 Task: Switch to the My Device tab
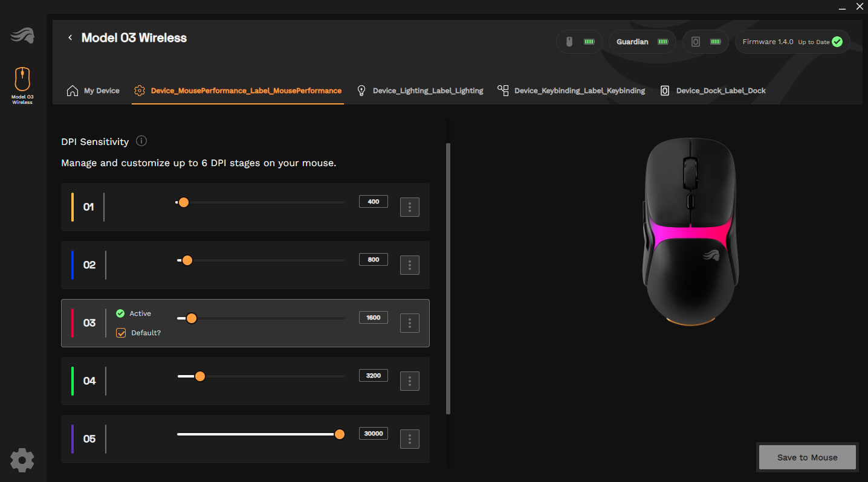94,91
